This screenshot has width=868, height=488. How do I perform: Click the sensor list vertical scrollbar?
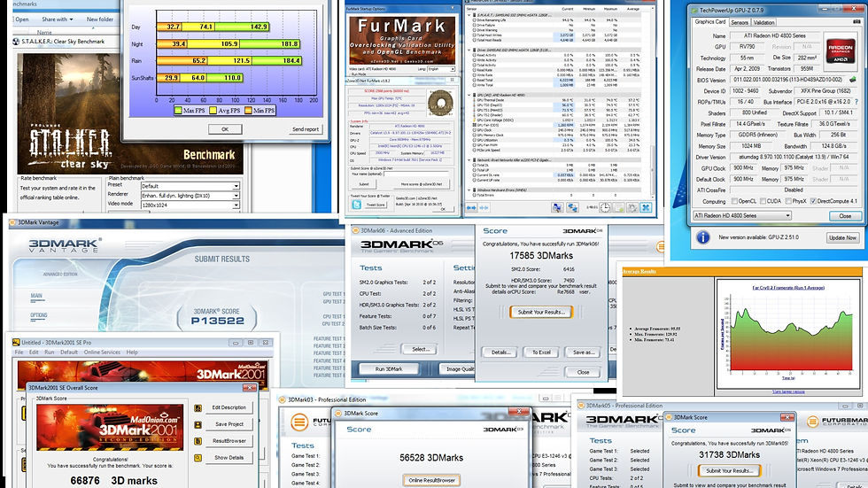pos(654,103)
